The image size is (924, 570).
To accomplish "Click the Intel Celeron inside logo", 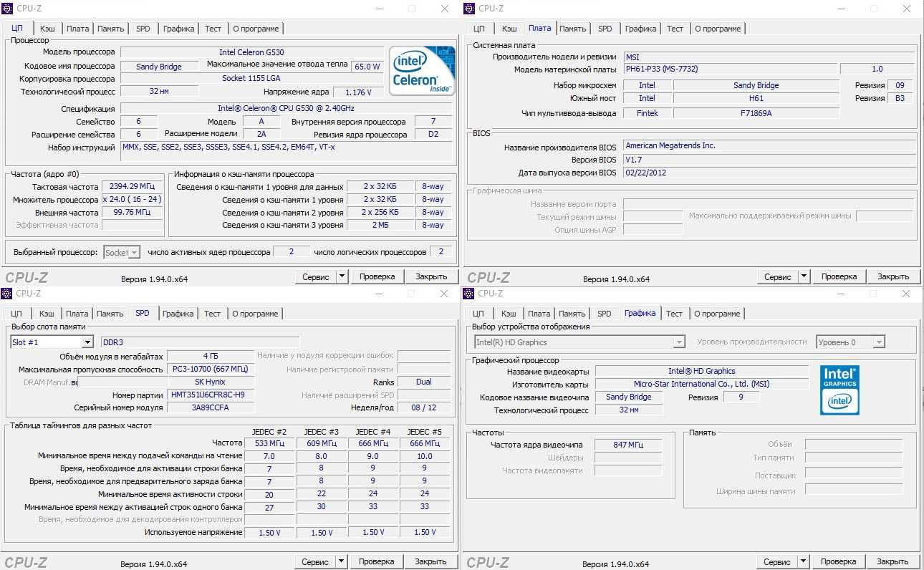I will point(422,71).
